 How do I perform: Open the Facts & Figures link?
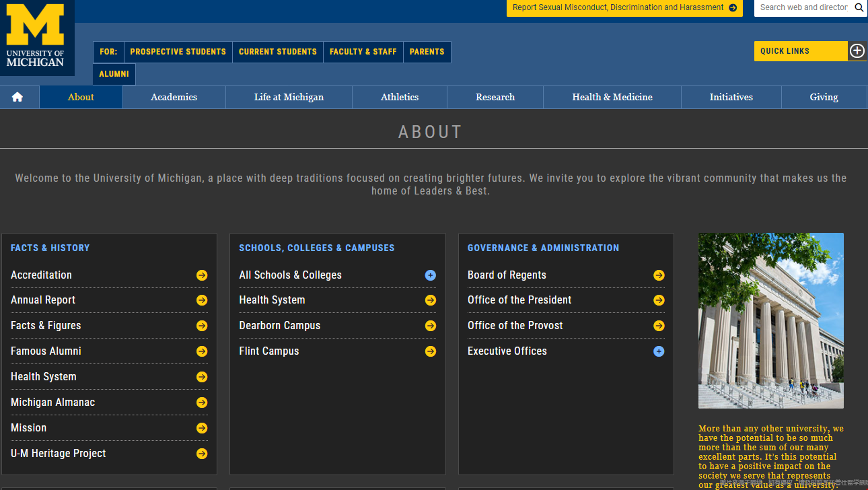point(46,326)
